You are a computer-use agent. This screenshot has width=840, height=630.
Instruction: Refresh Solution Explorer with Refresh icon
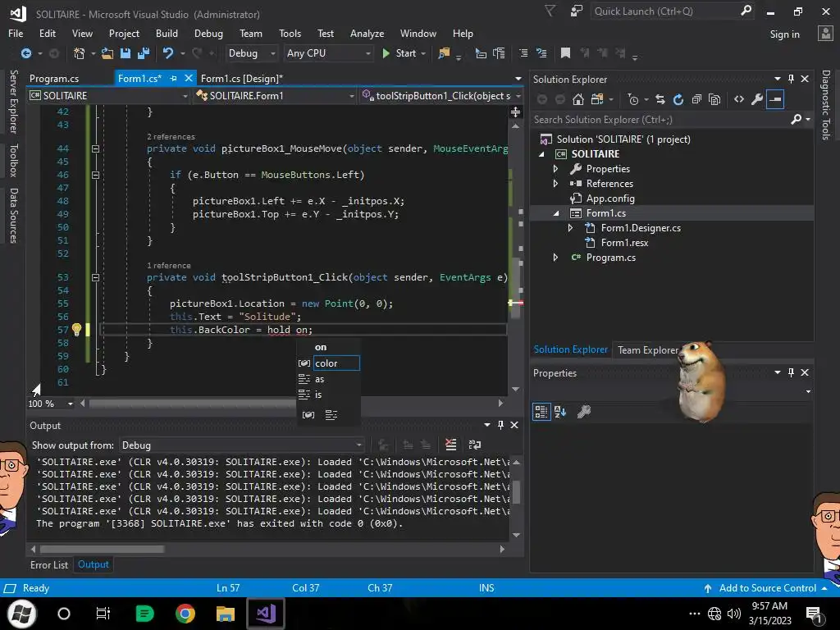pos(678,99)
